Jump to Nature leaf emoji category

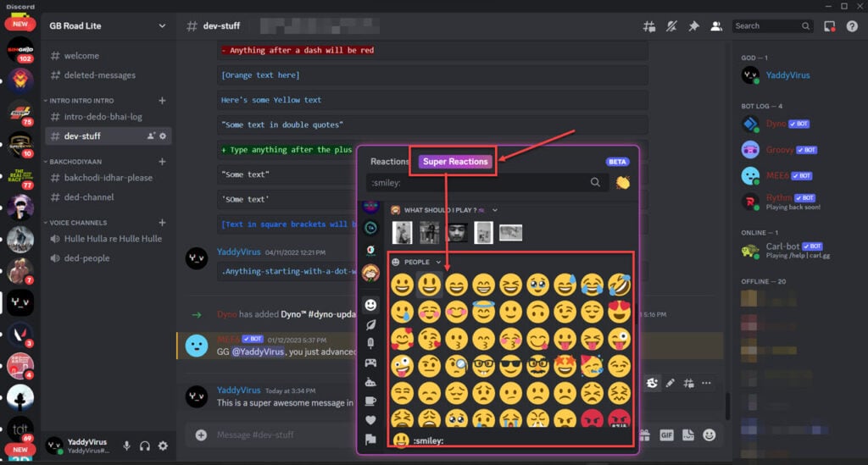[371, 324]
